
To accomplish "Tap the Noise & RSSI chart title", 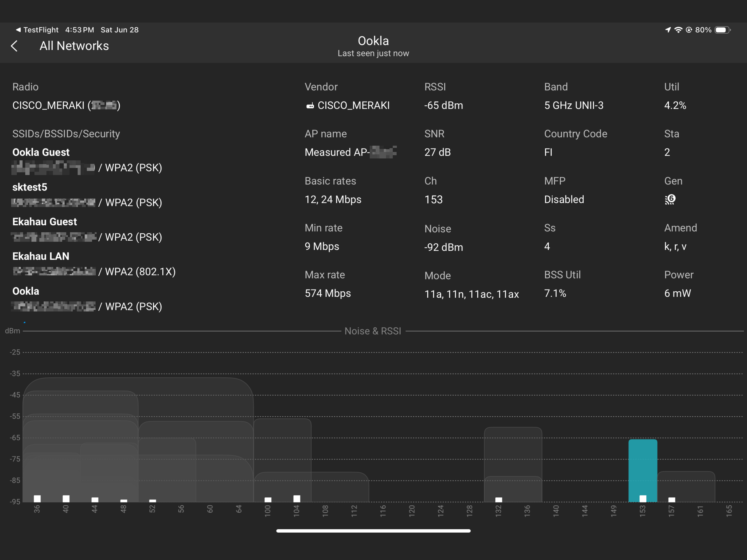I will pyautogui.click(x=372, y=331).
